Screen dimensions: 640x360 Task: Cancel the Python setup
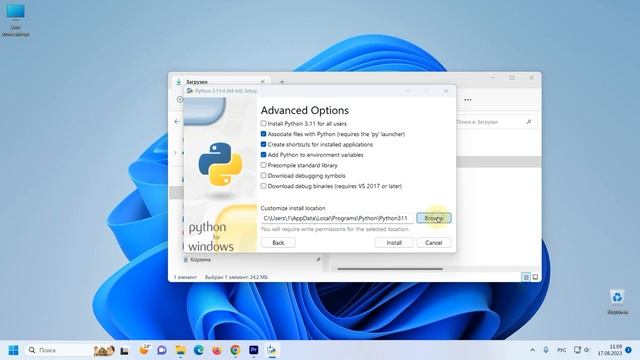[x=433, y=242]
